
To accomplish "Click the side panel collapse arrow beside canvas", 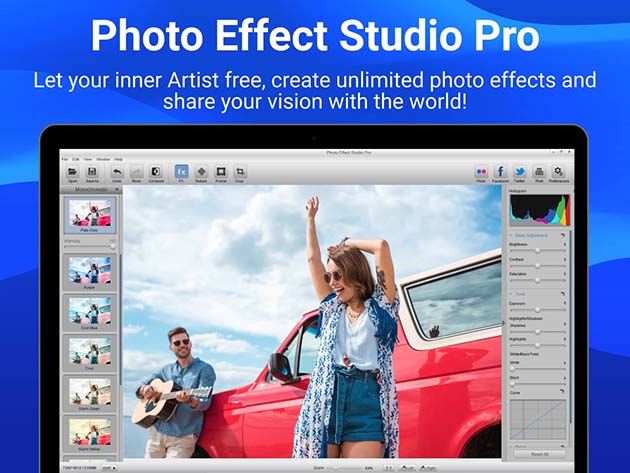I will coord(504,323).
